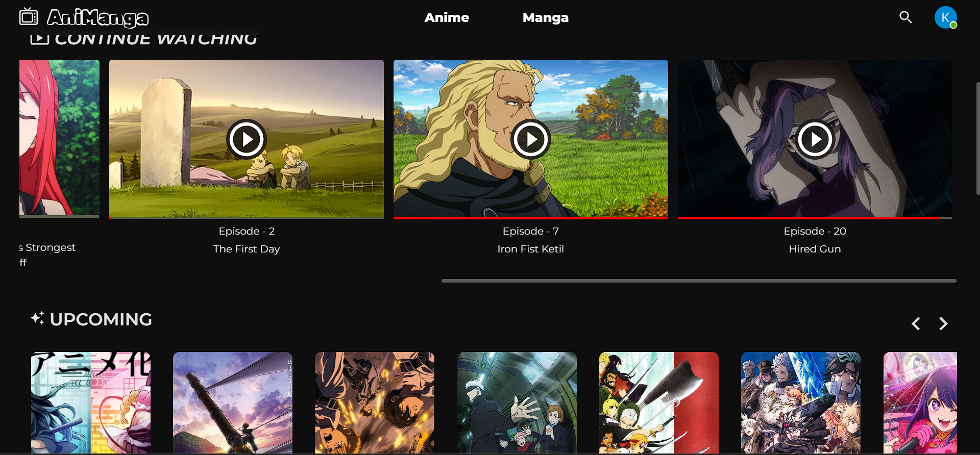This screenshot has width=980, height=455.
Task: Open upcoming poster with falling fighters and sparks
Action: click(x=375, y=402)
